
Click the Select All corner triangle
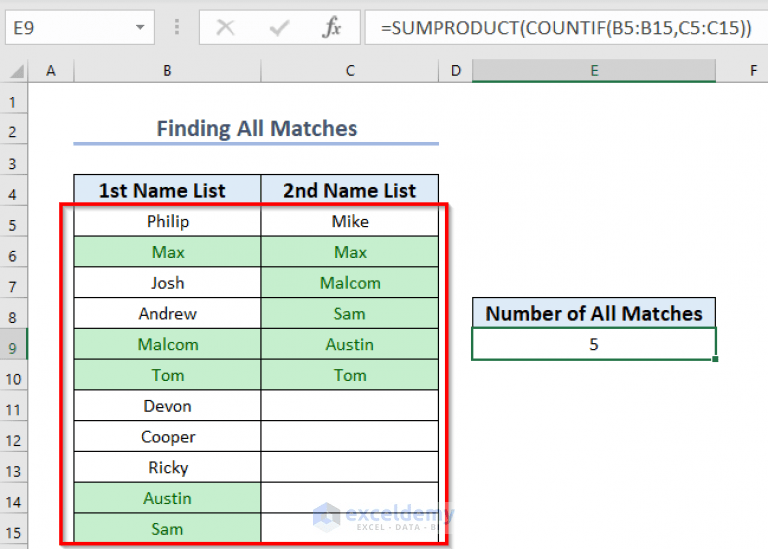pos(16,72)
